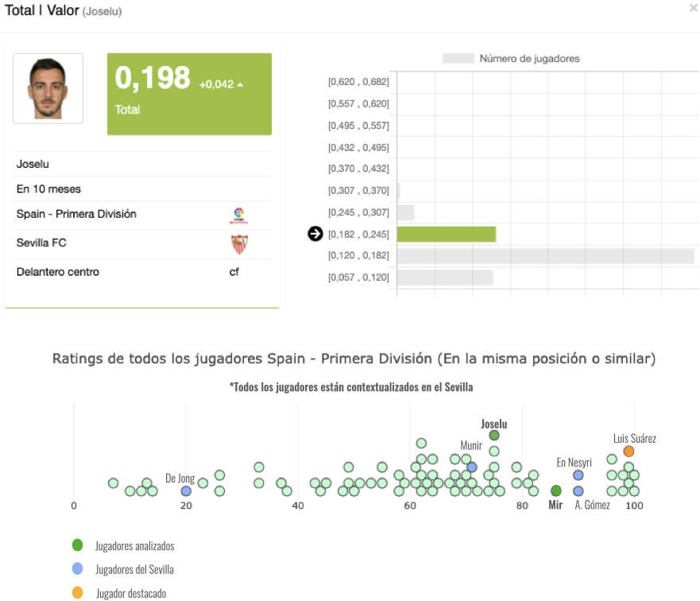This screenshot has width=700, height=601.
Task: Click the green 0,198 Total score card
Action: [x=189, y=94]
